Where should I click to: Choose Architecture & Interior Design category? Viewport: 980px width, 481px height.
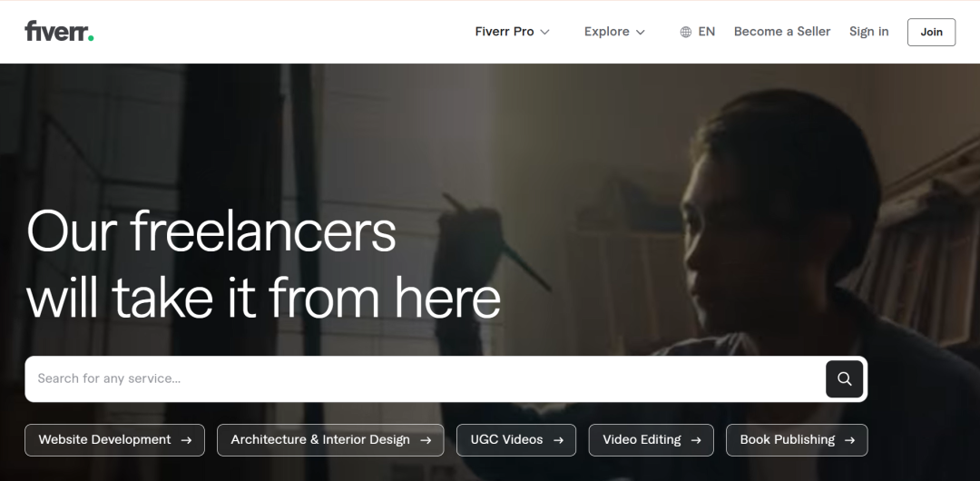pos(330,440)
